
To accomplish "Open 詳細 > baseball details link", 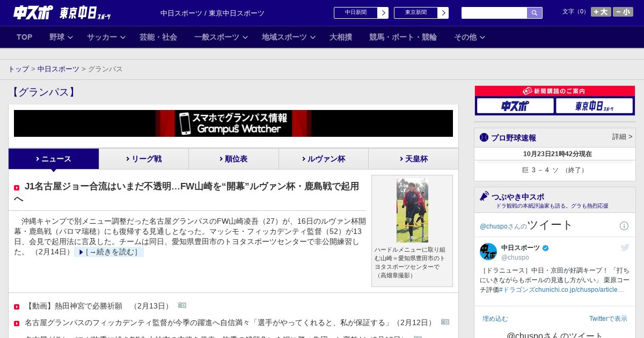I will pos(623,137).
